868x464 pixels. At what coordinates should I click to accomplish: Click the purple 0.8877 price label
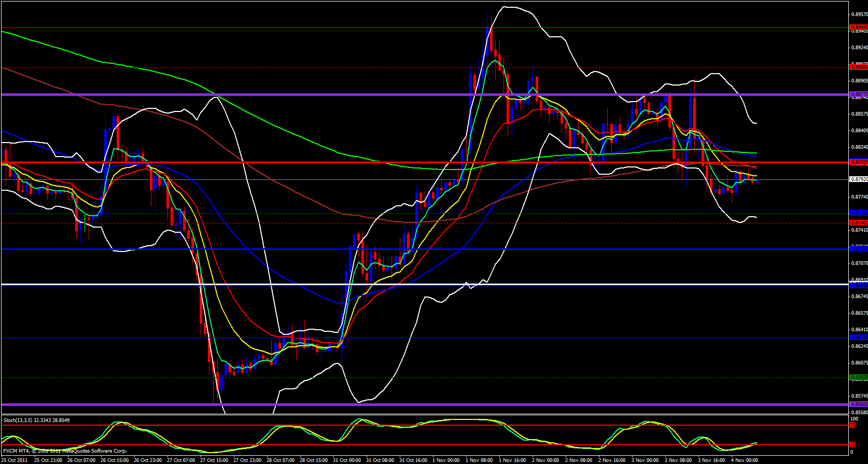[x=858, y=95]
